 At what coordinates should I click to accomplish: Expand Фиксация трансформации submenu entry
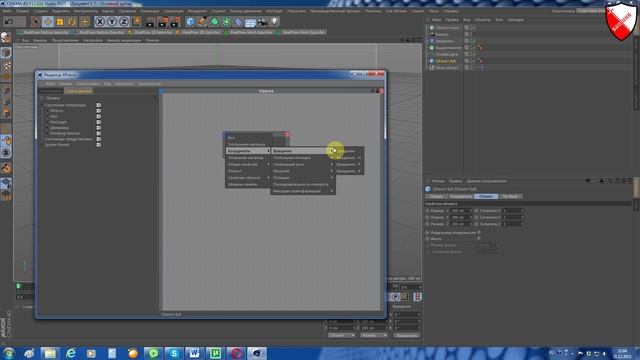(302, 191)
